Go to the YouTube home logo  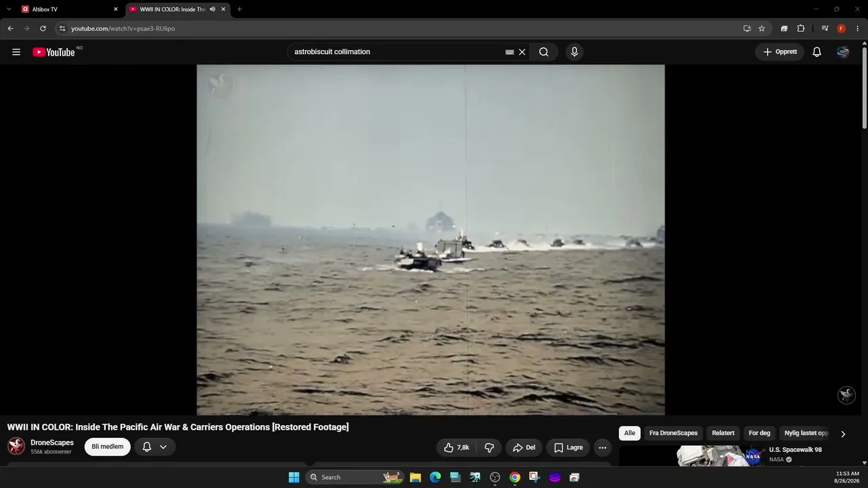54,52
